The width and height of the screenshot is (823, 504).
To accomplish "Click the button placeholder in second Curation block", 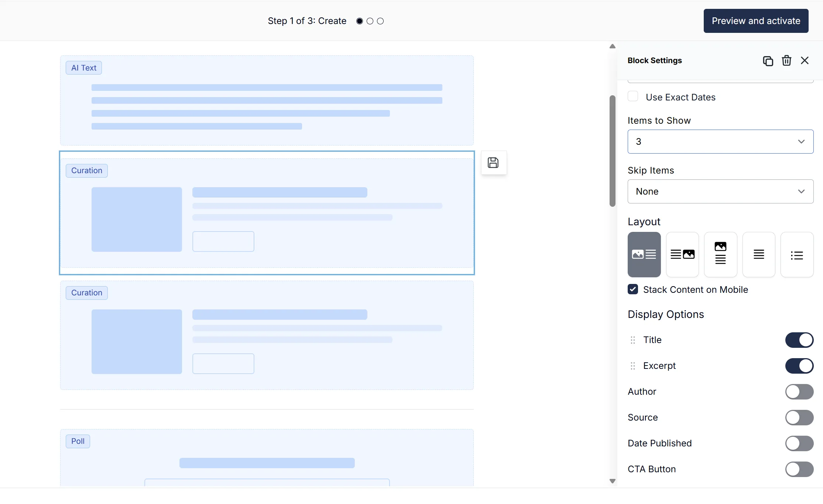I will coord(223,364).
